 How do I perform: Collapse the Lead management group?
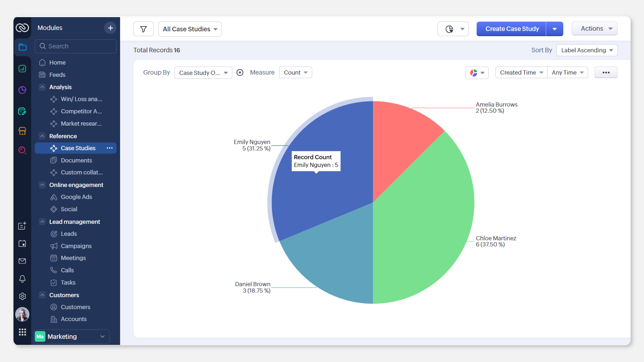click(x=42, y=222)
